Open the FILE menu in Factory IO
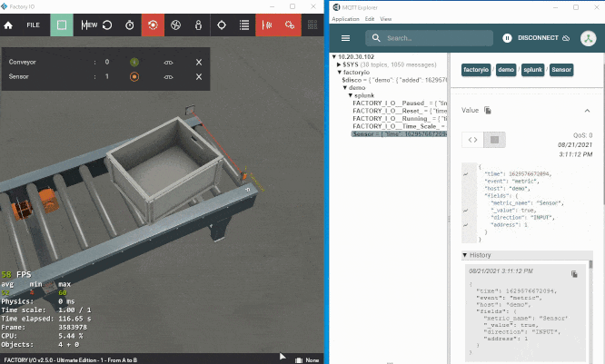 34,25
